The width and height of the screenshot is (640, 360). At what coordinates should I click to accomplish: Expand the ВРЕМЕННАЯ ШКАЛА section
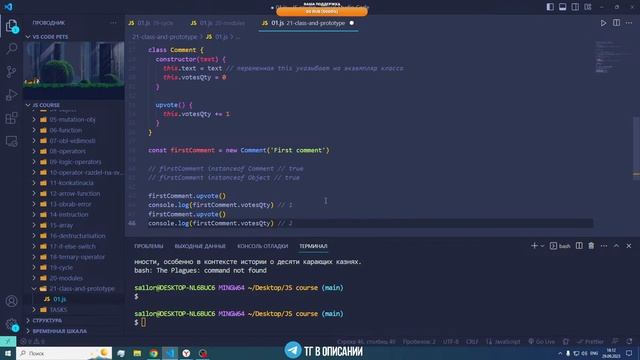[x=73, y=331]
